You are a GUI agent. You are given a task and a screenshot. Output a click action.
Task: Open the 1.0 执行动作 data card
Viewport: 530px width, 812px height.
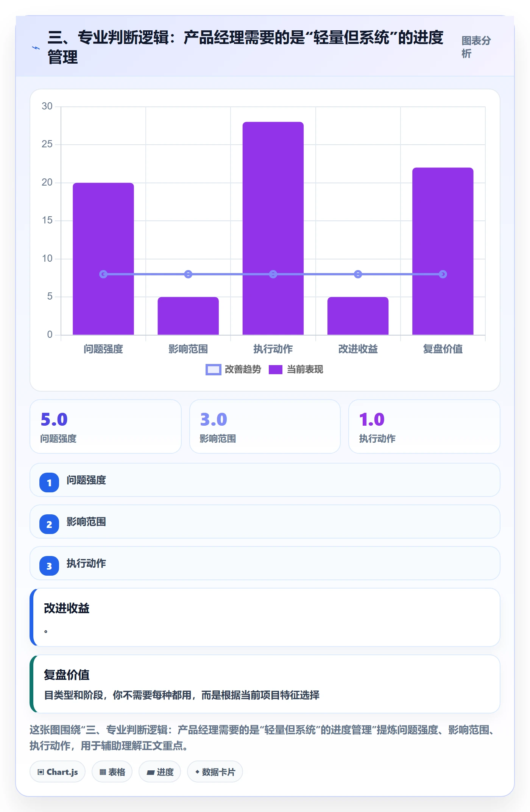tap(424, 426)
